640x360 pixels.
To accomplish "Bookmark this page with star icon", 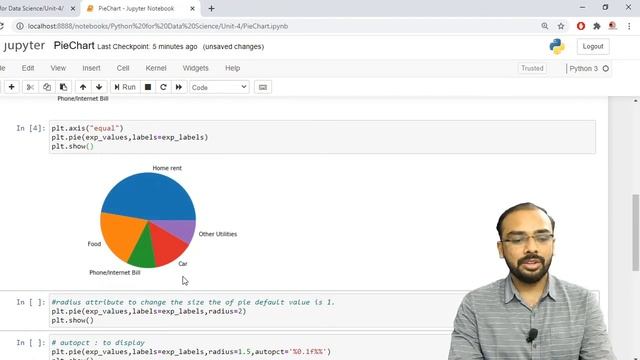I will pyautogui.click(x=561, y=26).
